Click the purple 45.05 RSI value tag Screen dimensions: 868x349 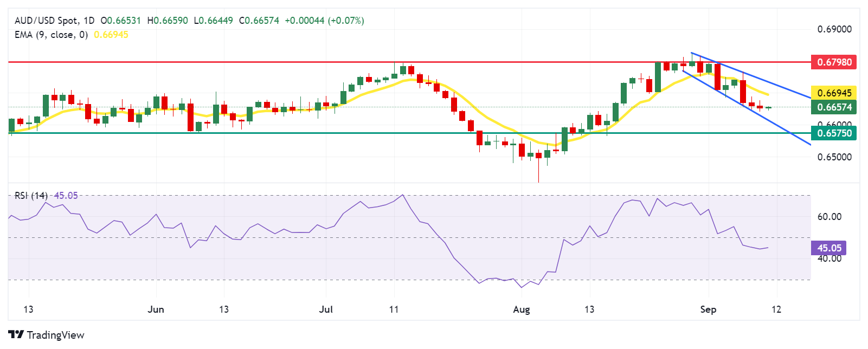tap(828, 248)
